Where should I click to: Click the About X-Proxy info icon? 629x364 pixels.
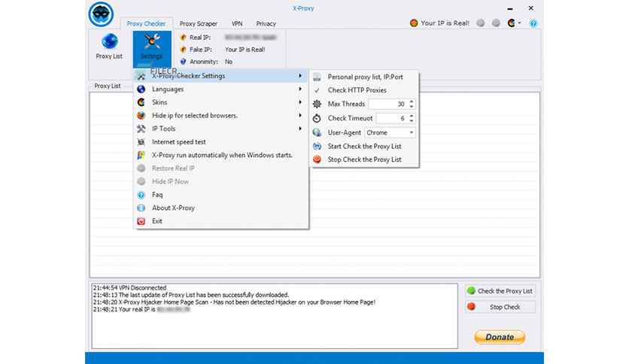coord(141,208)
